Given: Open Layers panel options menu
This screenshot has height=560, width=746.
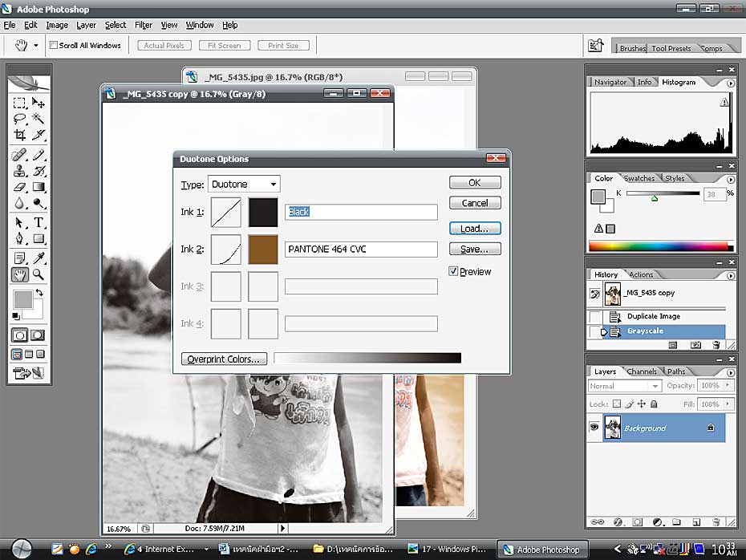Looking at the screenshot, I should [730, 372].
